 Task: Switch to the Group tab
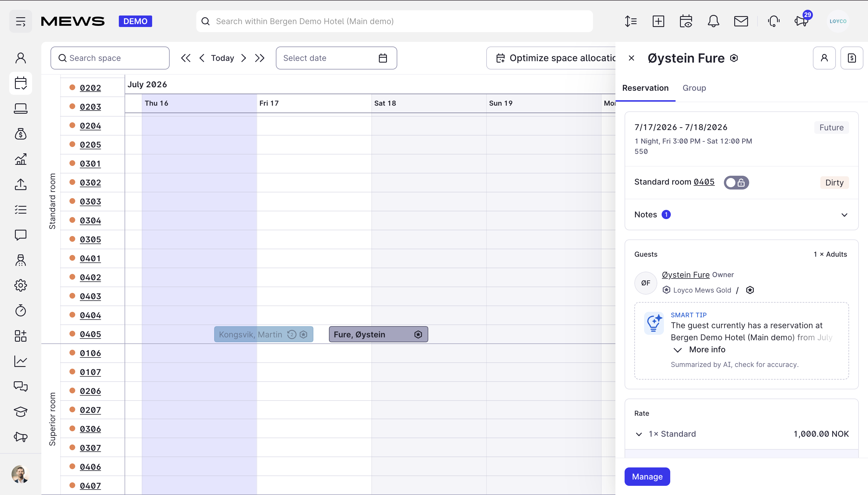[x=694, y=88]
